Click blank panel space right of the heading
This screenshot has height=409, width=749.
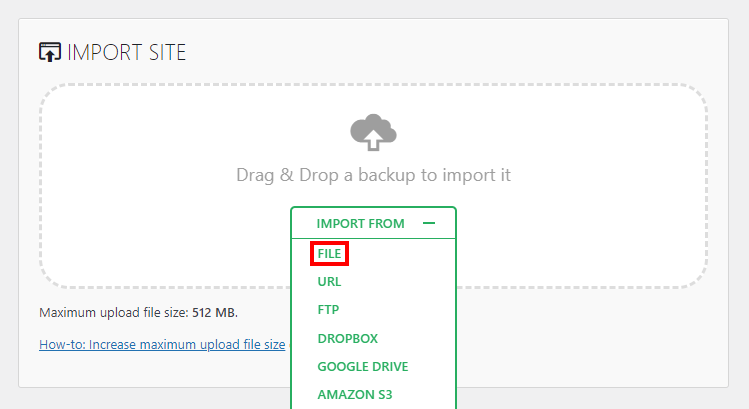(450, 52)
